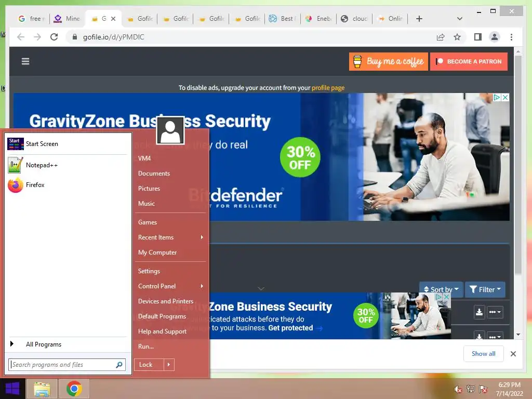Dismiss the downloads bar
Image resolution: width=532 pixels, height=399 pixels.
click(513, 354)
